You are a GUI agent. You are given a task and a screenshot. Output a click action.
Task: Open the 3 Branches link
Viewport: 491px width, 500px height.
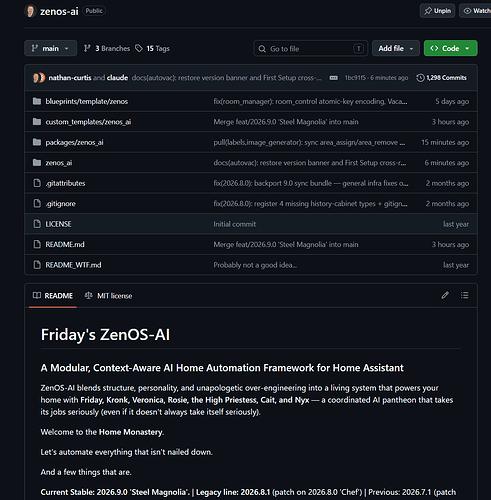107,48
